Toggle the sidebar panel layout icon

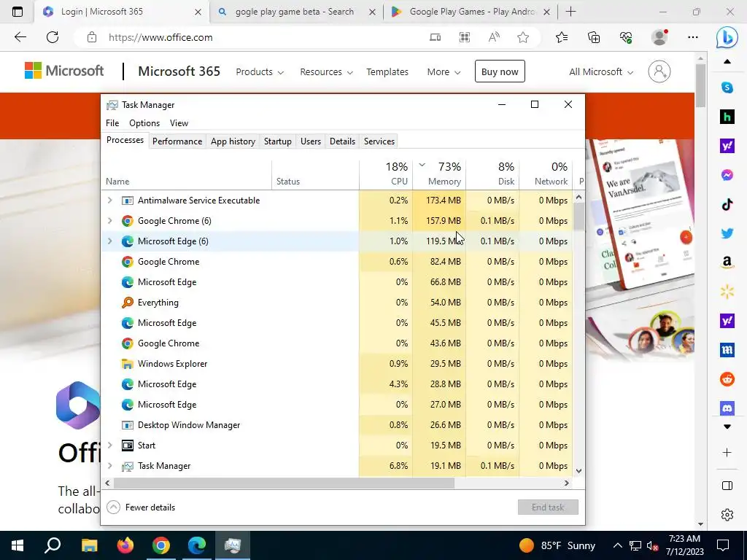[727, 486]
